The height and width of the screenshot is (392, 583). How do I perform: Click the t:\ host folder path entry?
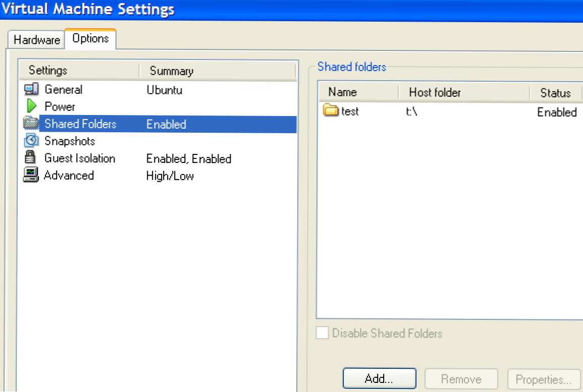[412, 111]
